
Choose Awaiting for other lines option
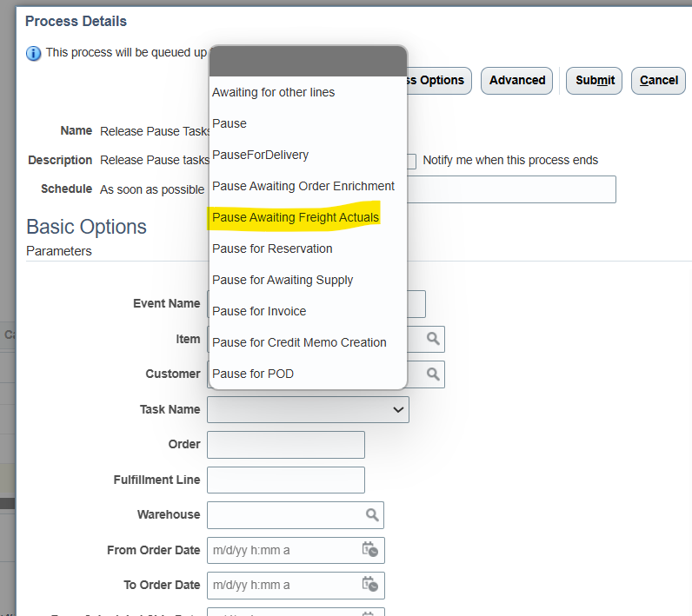coord(308,92)
